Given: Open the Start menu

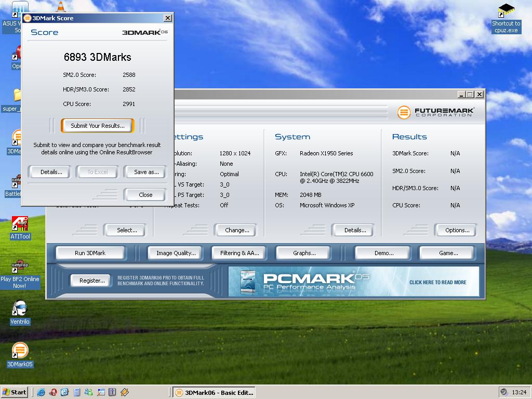Looking at the screenshot, I should click(14, 392).
